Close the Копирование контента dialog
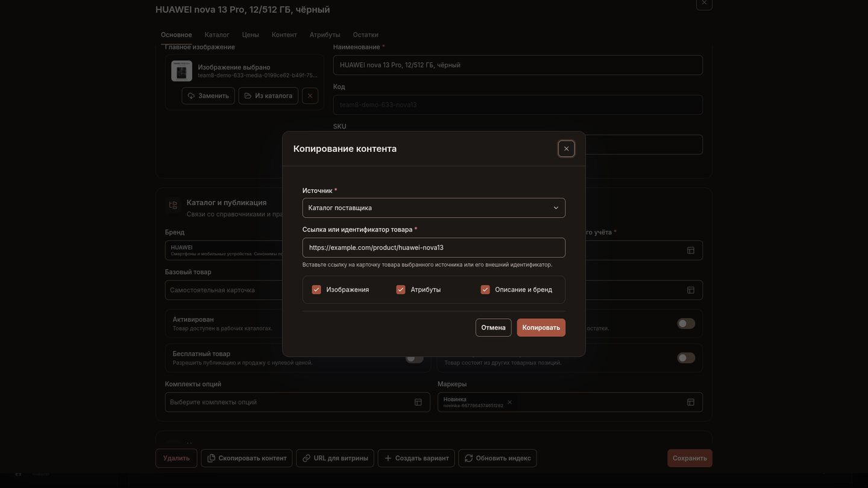 click(x=566, y=149)
